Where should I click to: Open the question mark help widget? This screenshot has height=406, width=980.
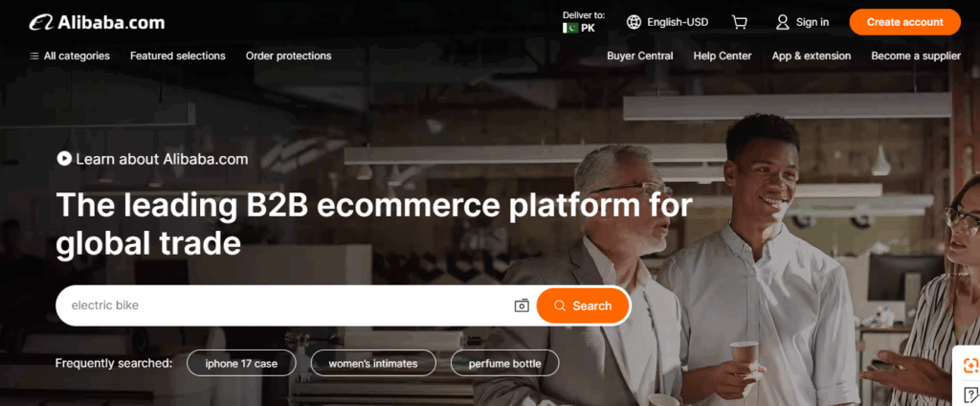[970, 395]
